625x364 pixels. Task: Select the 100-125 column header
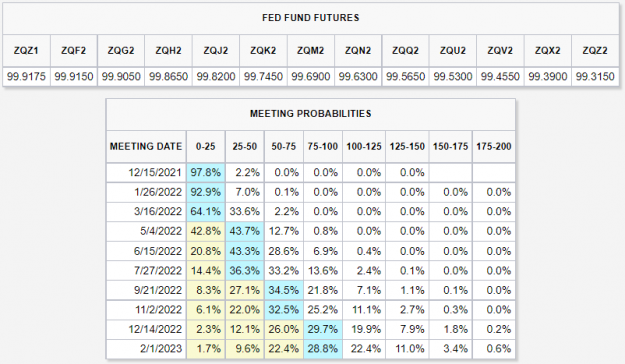tap(364, 146)
